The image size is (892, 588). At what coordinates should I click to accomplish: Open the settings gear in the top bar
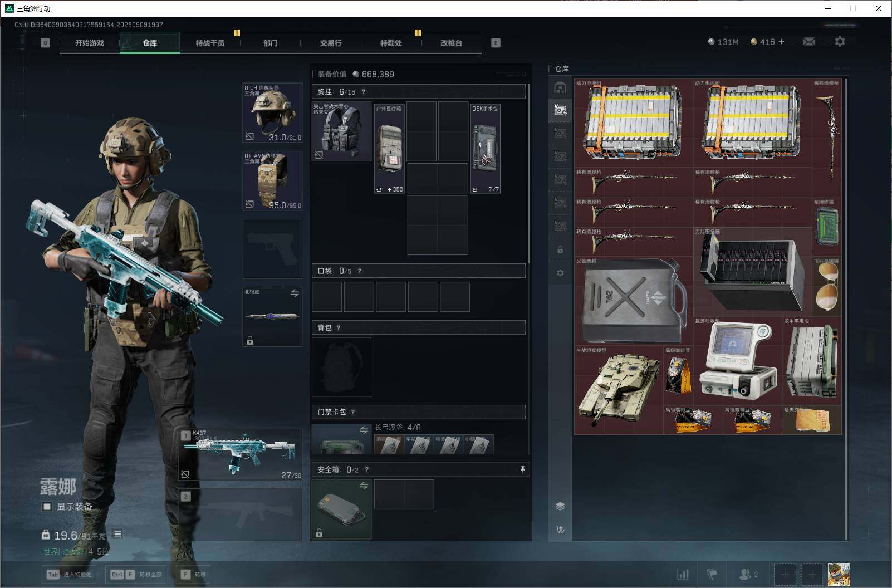click(840, 42)
